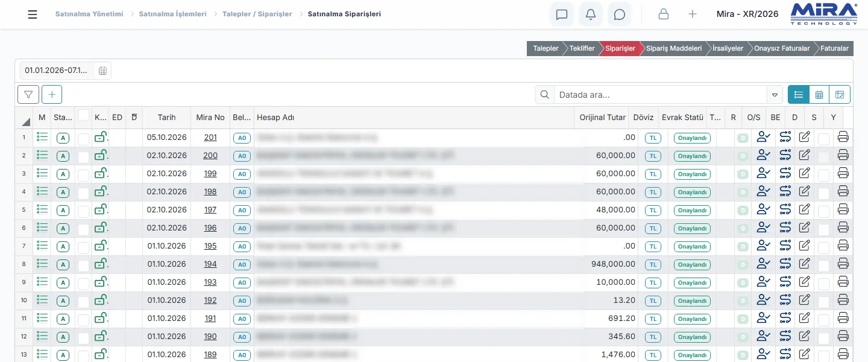Viewport: 868px width, 362px height.
Task: Sort by the Tarih column header
Action: click(x=166, y=118)
